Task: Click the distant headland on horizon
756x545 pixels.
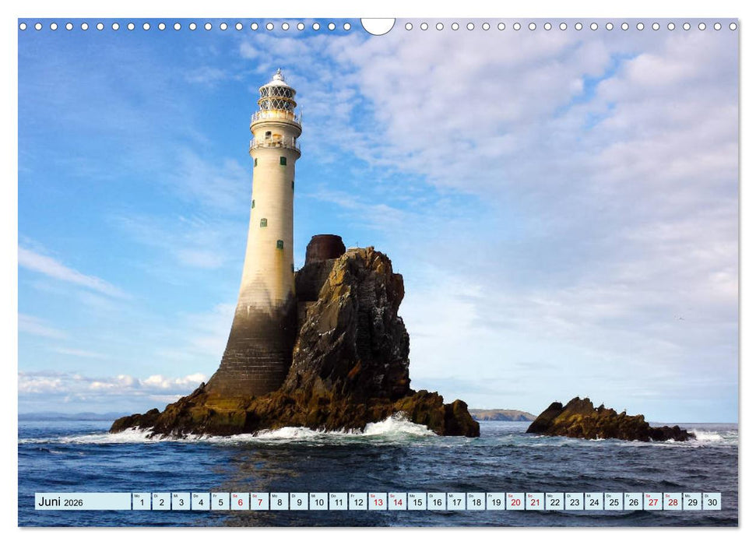Action: [501, 415]
